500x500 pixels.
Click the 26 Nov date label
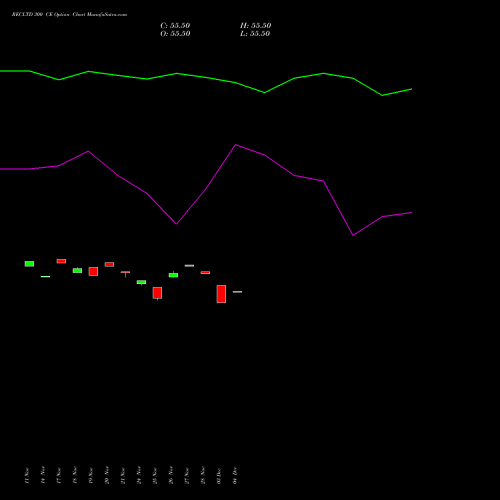coord(171,475)
